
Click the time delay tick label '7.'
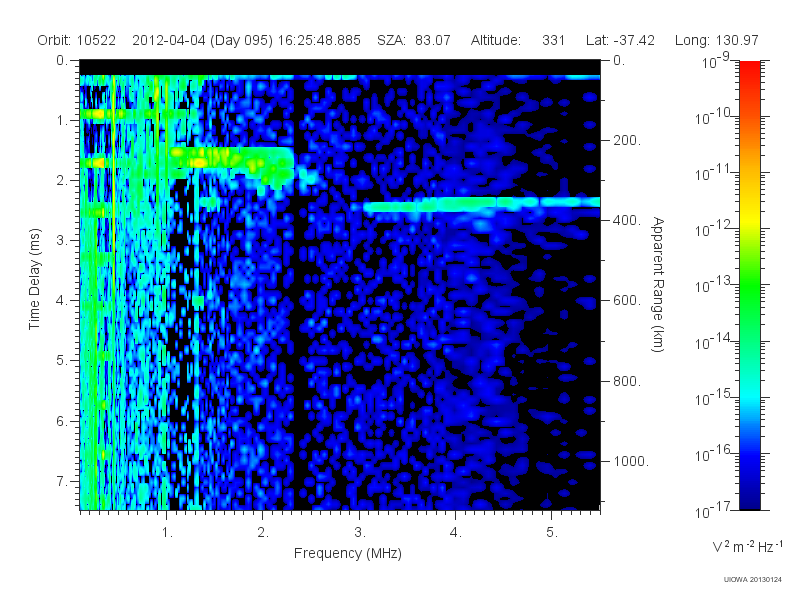(x=62, y=481)
